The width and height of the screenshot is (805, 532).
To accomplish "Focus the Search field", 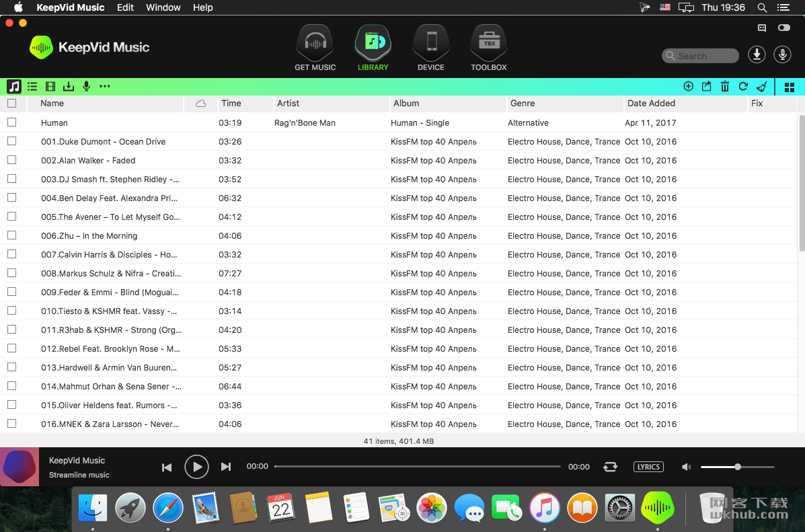I will 700,56.
